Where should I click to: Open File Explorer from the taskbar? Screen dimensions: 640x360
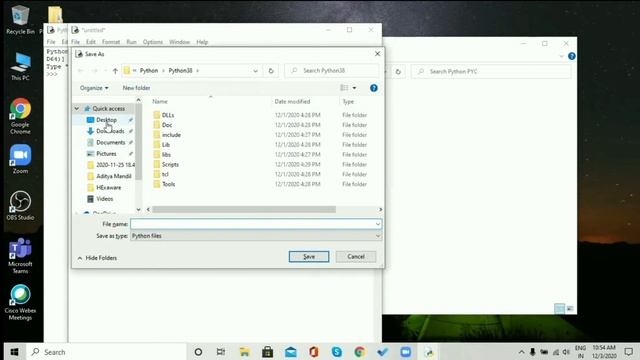point(244,352)
